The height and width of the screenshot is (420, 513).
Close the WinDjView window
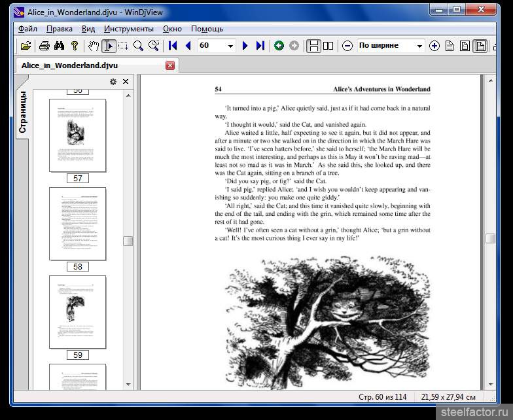[481, 10]
